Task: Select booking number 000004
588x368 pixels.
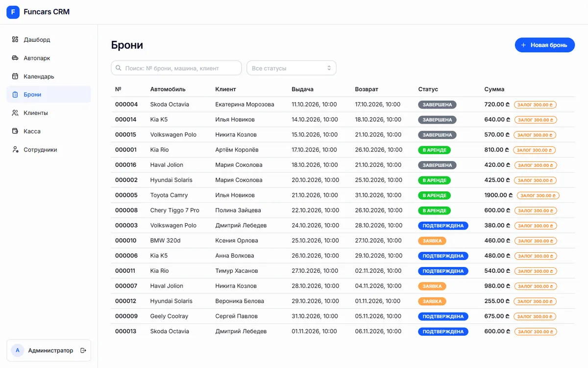Action: click(126, 105)
